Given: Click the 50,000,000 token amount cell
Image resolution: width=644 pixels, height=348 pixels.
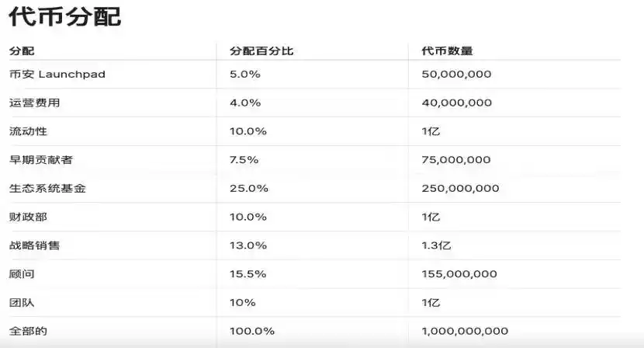Looking at the screenshot, I should (x=456, y=75).
